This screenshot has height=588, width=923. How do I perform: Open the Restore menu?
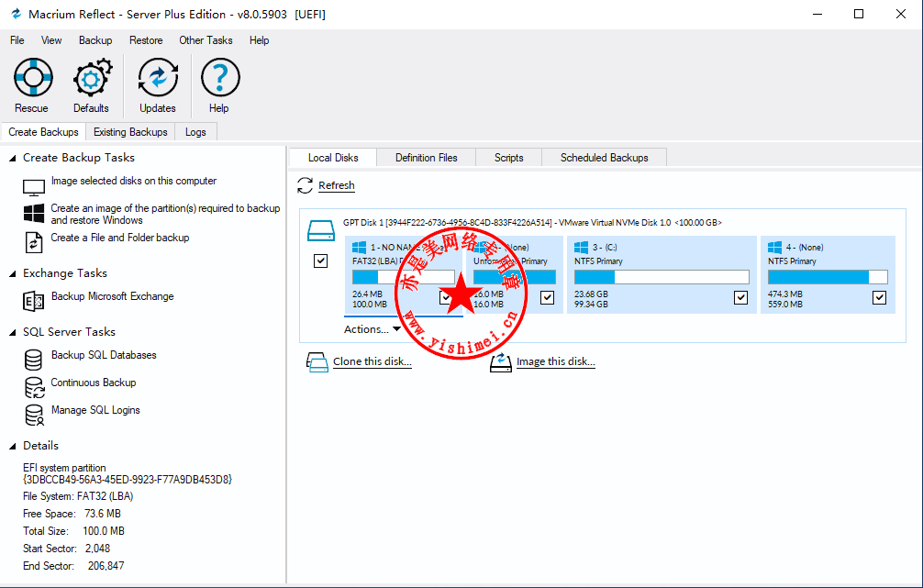(x=146, y=40)
